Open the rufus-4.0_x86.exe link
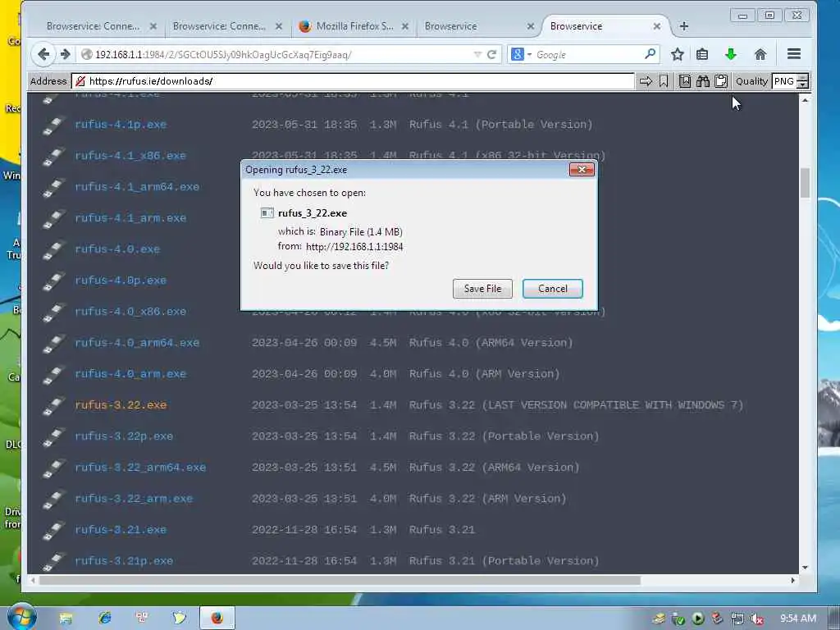The width and height of the screenshot is (840, 630). coord(130,311)
